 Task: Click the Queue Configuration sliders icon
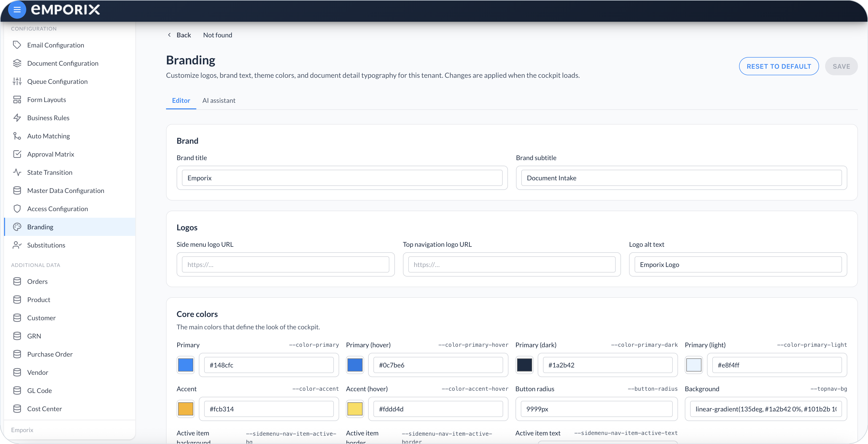[x=17, y=81]
